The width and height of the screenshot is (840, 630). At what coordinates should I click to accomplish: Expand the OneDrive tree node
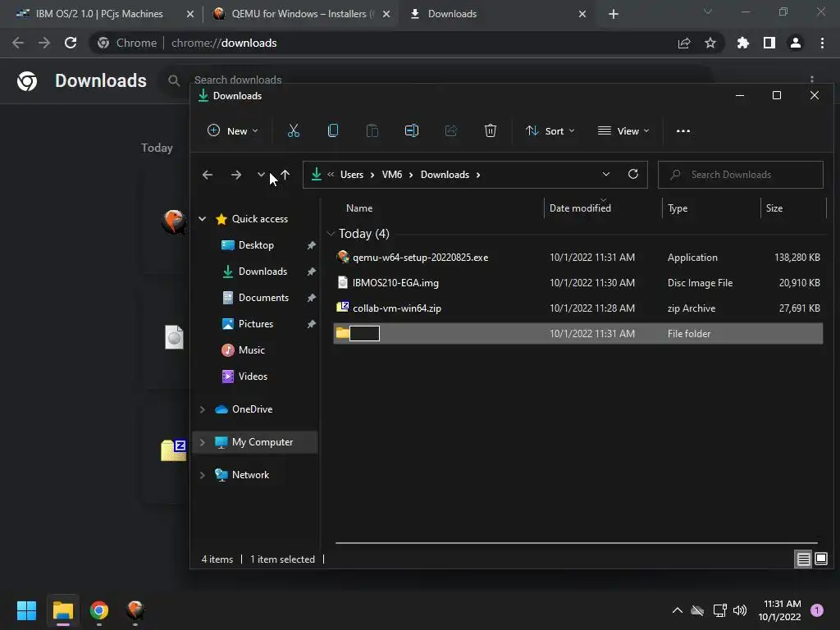pos(203,409)
